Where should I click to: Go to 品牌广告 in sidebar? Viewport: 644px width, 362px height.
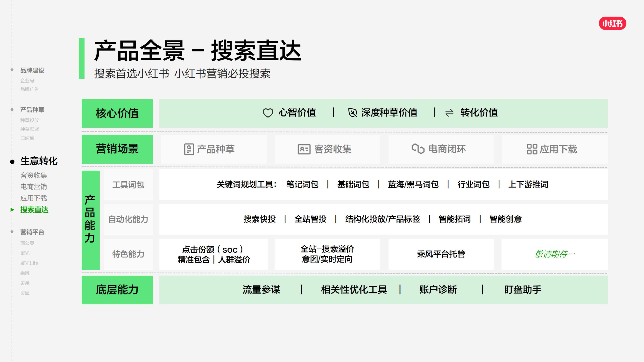[x=29, y=89]
